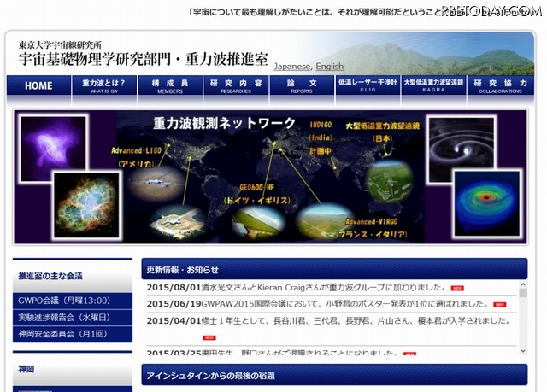Click the colorful black hole simulation image
Viewport: 547px width, 392px height.
pyautogui.click(x=487, y=203)
